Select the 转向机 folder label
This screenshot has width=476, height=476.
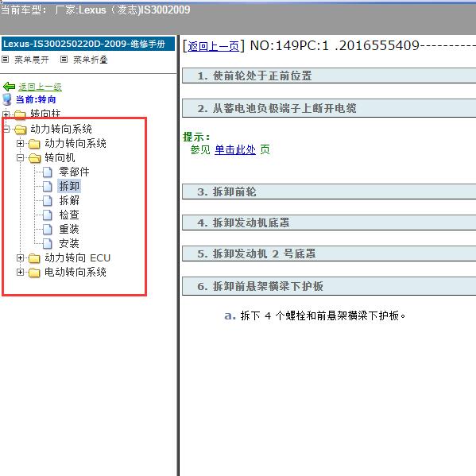60,157
